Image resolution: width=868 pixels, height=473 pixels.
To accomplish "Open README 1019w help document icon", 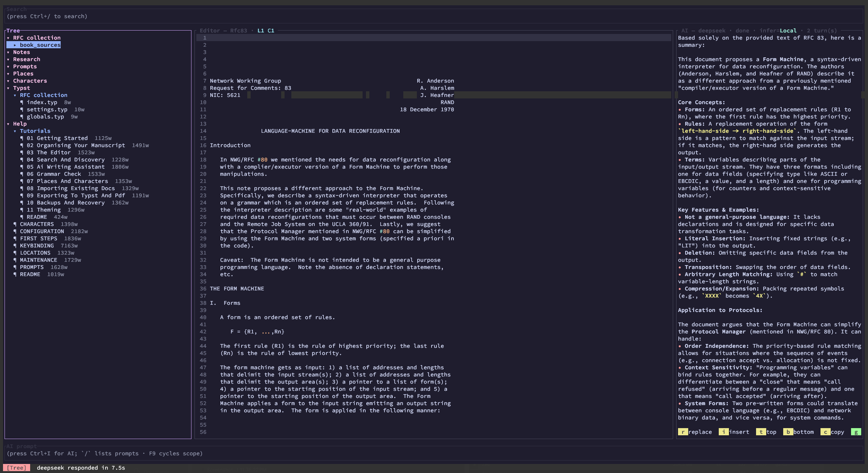I will [15, 274].
